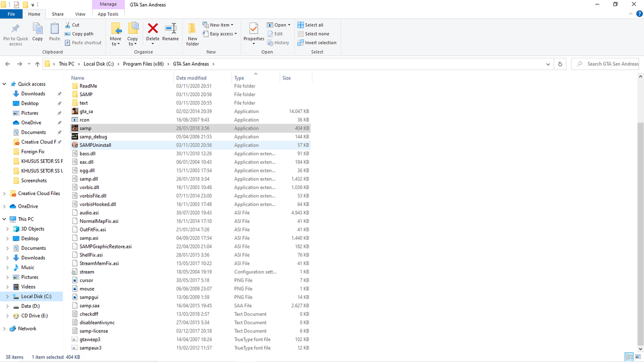
Task: Select the samp_debug application icon
Action: click(75, 137)
